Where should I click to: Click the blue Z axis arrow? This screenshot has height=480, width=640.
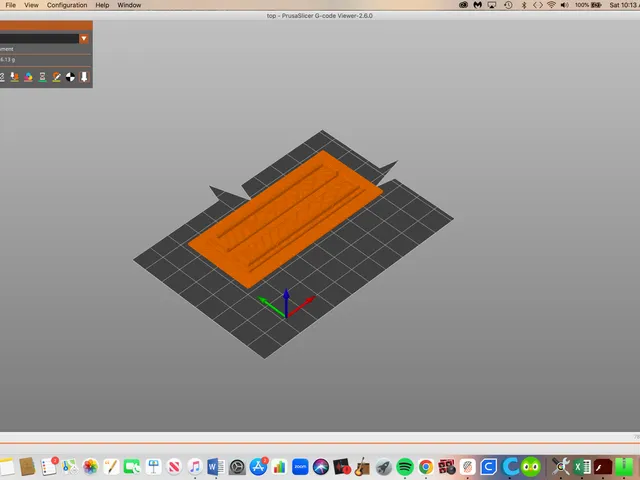coord(287,302)
